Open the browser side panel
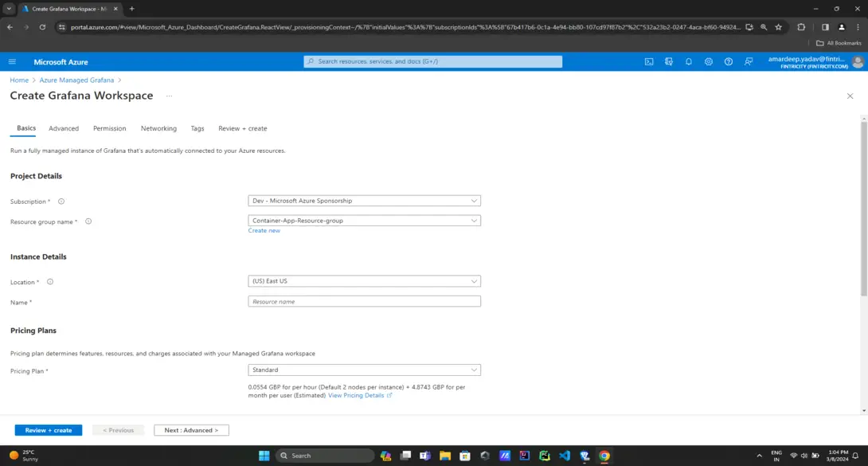The height and width of the screenshot is (466, 868). pyautogui.click(x=825, y=27)
